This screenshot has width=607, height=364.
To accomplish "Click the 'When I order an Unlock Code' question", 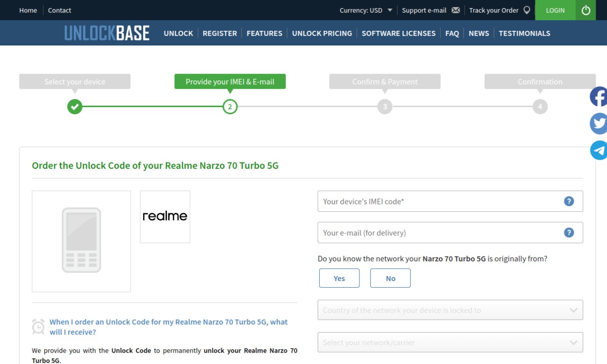I will click(x=168, y=327).
